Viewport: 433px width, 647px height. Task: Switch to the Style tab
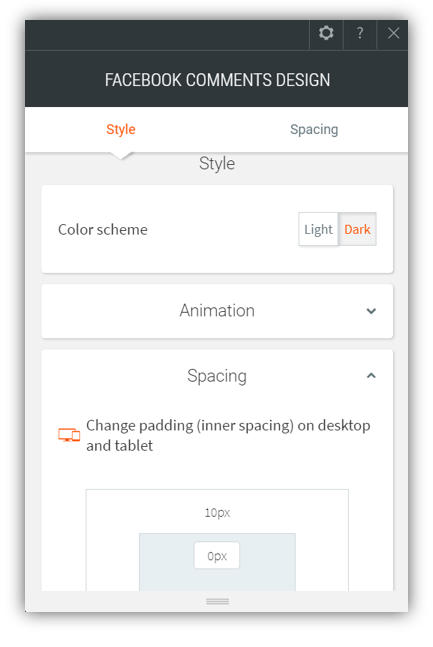pos(121,129)
